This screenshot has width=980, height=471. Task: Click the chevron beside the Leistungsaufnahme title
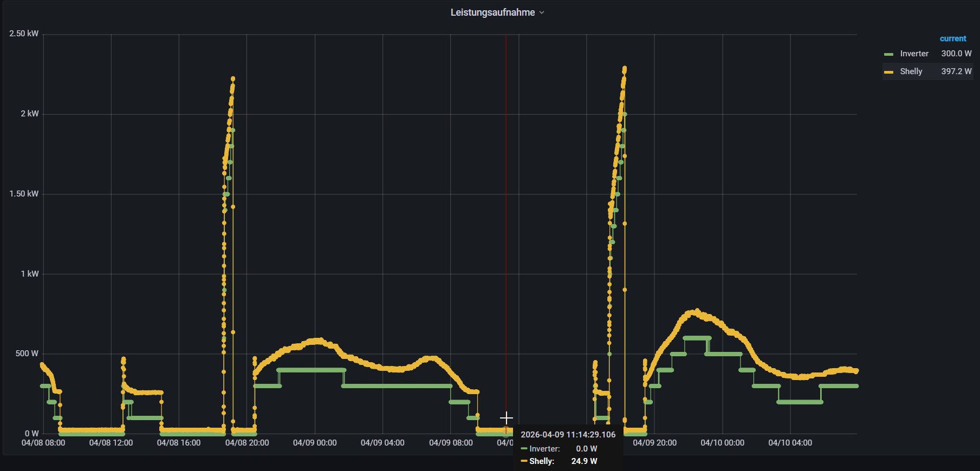click(542, 12)
